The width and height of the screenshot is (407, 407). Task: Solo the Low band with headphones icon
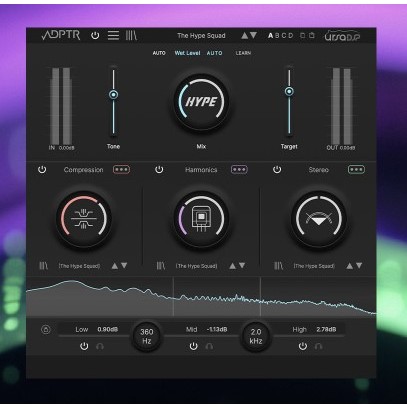[100, 346]
